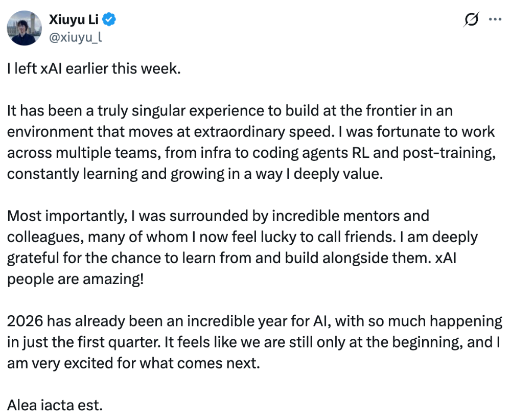Click the paragraph starting 'It has been a truly singular'
The height and width of the screenshot is (420, 511).
(x=251, y=143)
